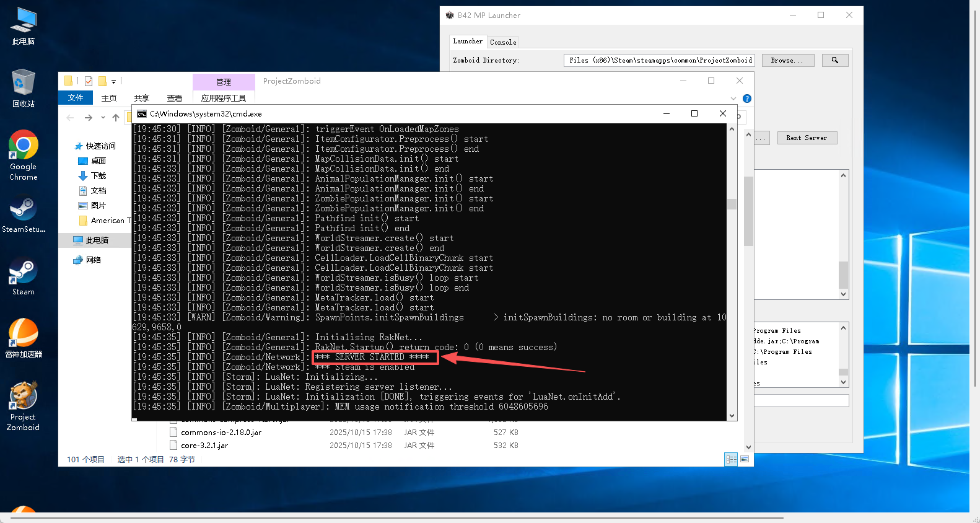Click the properties checkmark quick access icon
Screen dimensions: 980x523
pos(89,81)
